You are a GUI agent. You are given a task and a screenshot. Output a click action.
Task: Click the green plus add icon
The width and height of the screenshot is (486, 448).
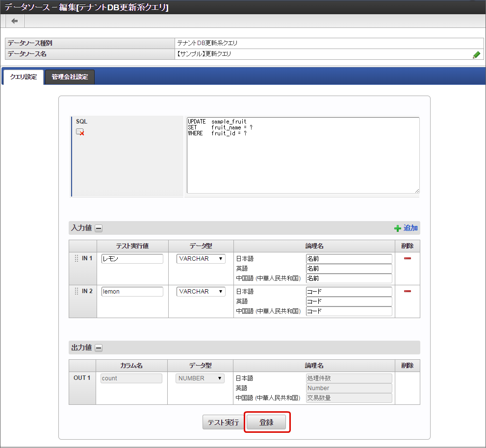point(398,228)
